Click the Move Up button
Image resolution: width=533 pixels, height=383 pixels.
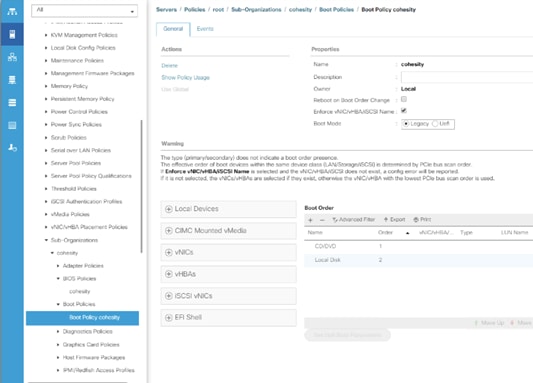(489, 323)
